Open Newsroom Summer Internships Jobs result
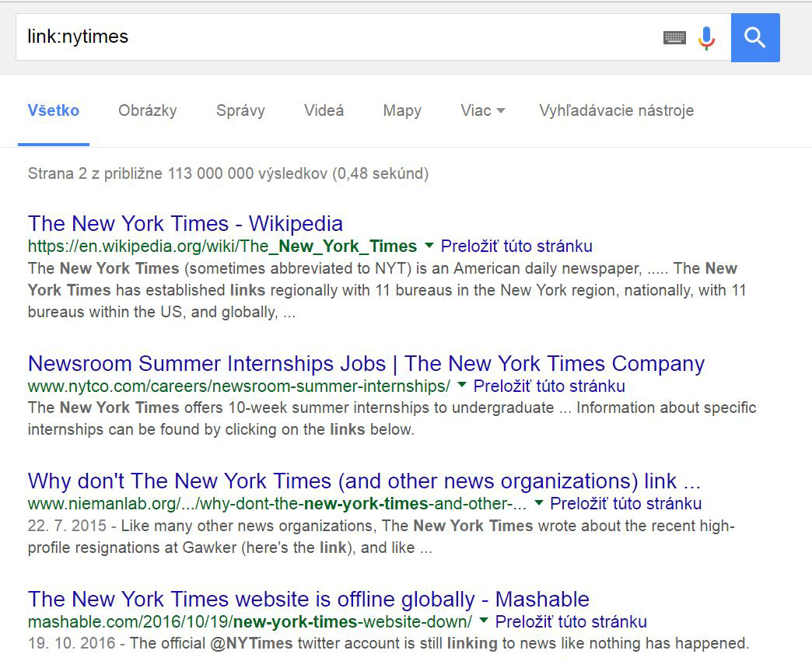This screenshot has width=812, height=668. pyautogui.click(x=366, y=363)
